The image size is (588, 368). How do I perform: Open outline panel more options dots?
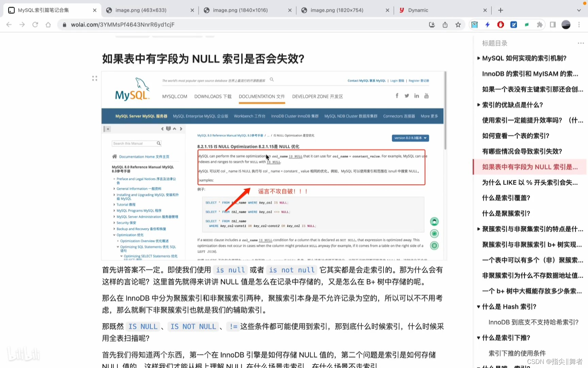click(581, 43)
